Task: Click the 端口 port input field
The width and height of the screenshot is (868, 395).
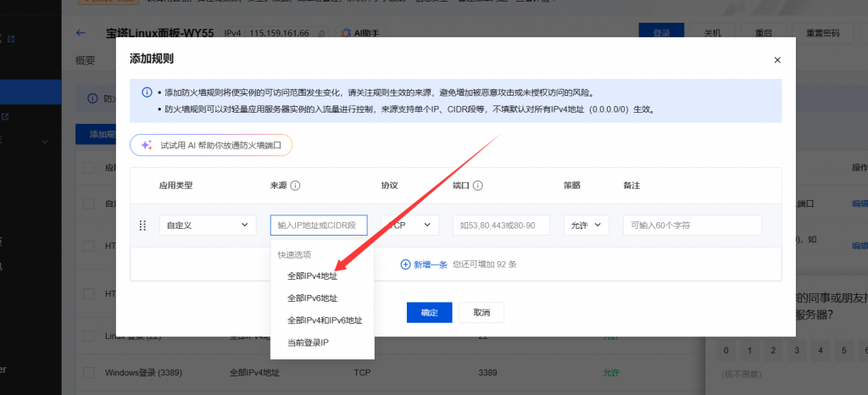Action: [501, 225]
